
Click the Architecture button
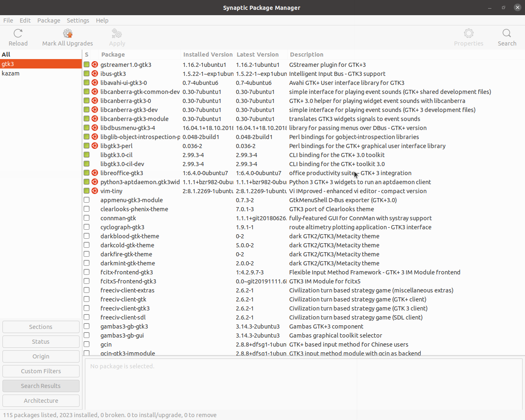coord(41,400)
